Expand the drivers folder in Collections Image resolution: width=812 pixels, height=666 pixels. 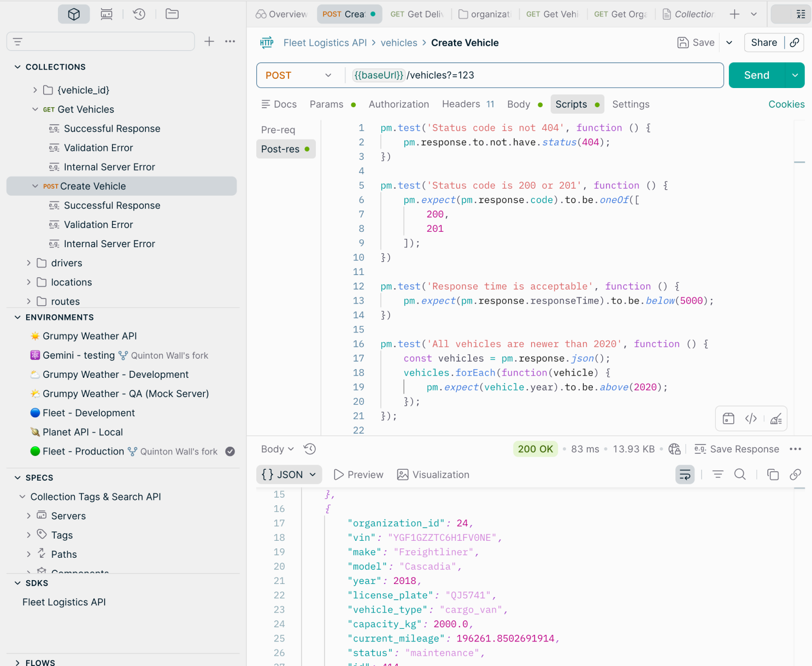click(29, 263)
